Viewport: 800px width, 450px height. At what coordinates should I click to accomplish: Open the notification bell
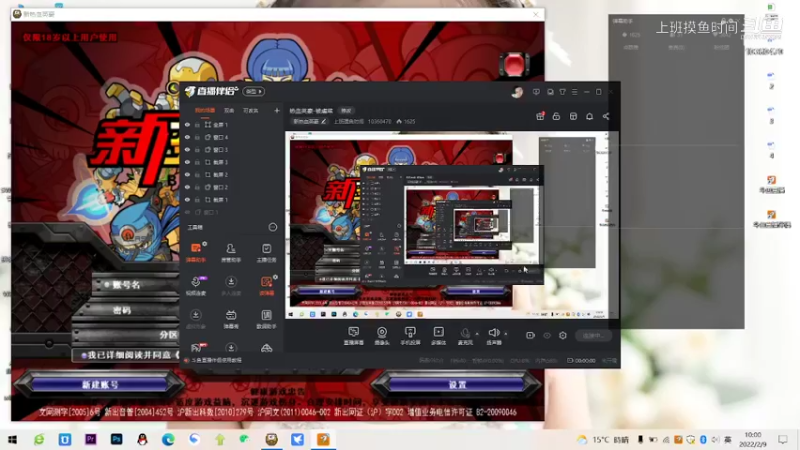[x=589, y=116]
